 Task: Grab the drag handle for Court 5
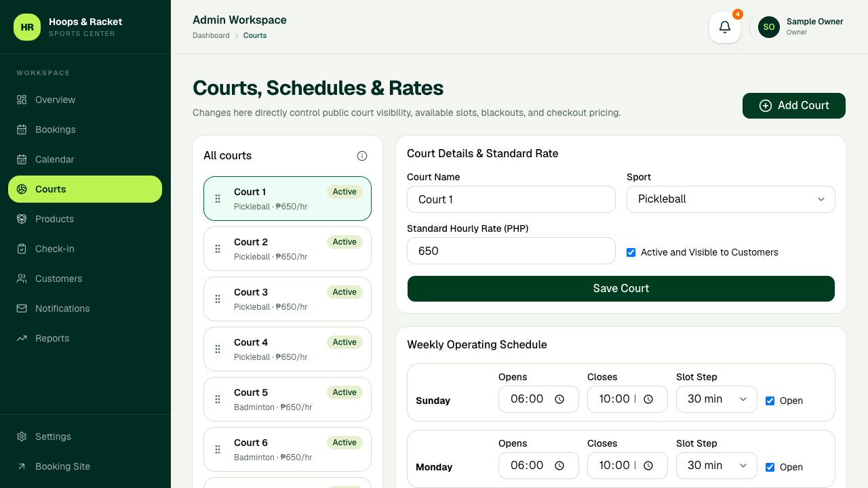[x=218, y=399]
